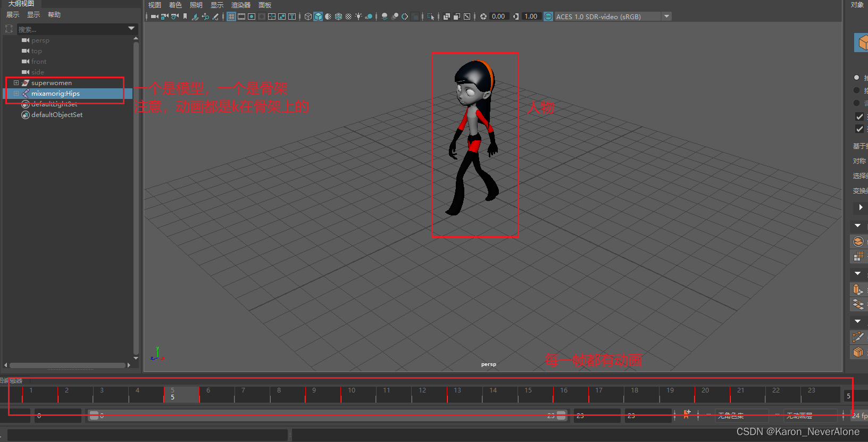
Task: Open the outliner 帮助 help menu
Action: coord(54,15)
